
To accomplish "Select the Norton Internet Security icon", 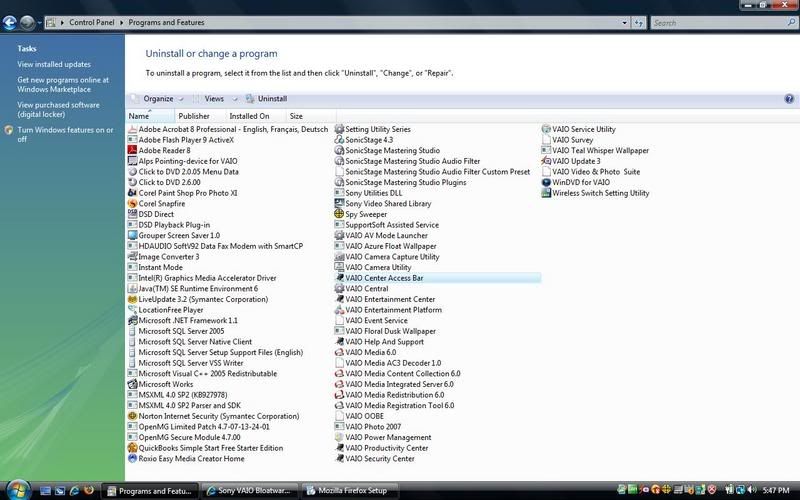I will [132, 416].
